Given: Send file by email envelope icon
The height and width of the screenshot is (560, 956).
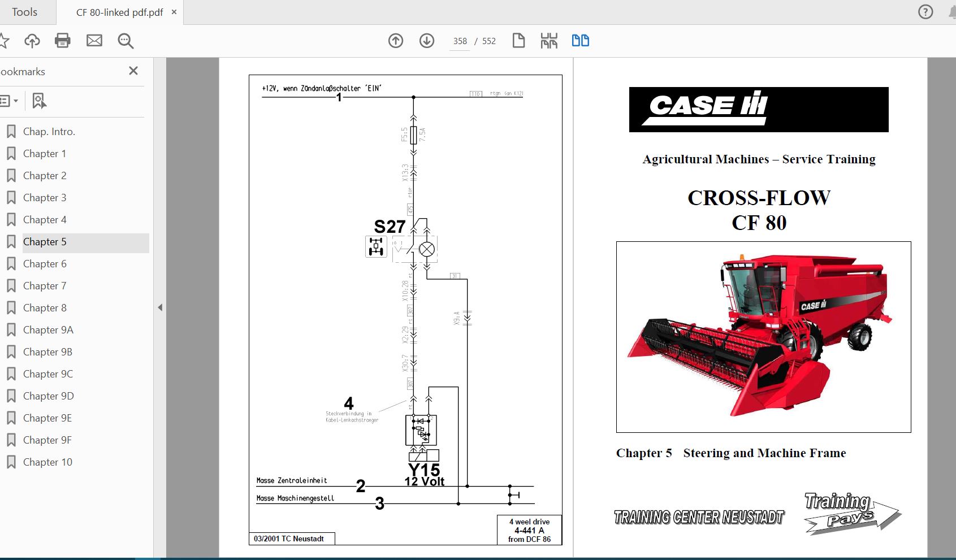Looking at the screenshot, I should 94,41.
